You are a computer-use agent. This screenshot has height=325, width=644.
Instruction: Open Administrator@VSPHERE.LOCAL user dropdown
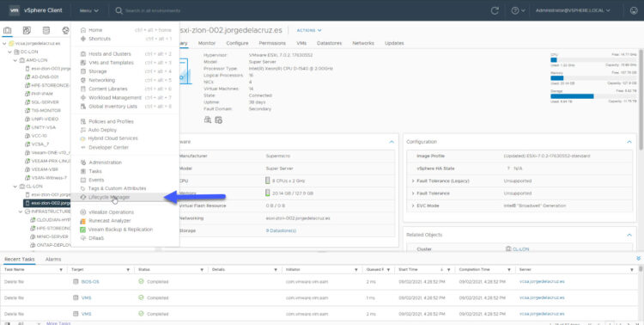573,10
